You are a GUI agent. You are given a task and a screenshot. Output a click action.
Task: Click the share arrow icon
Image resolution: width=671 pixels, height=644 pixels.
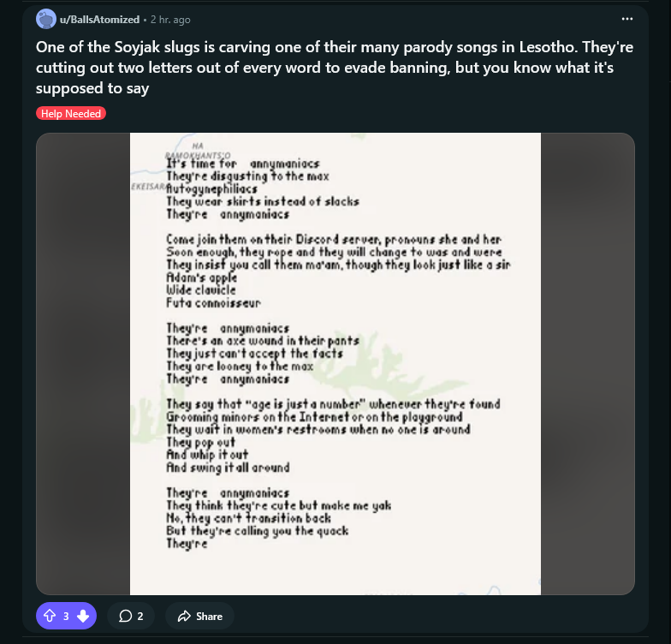click(183, 616)
